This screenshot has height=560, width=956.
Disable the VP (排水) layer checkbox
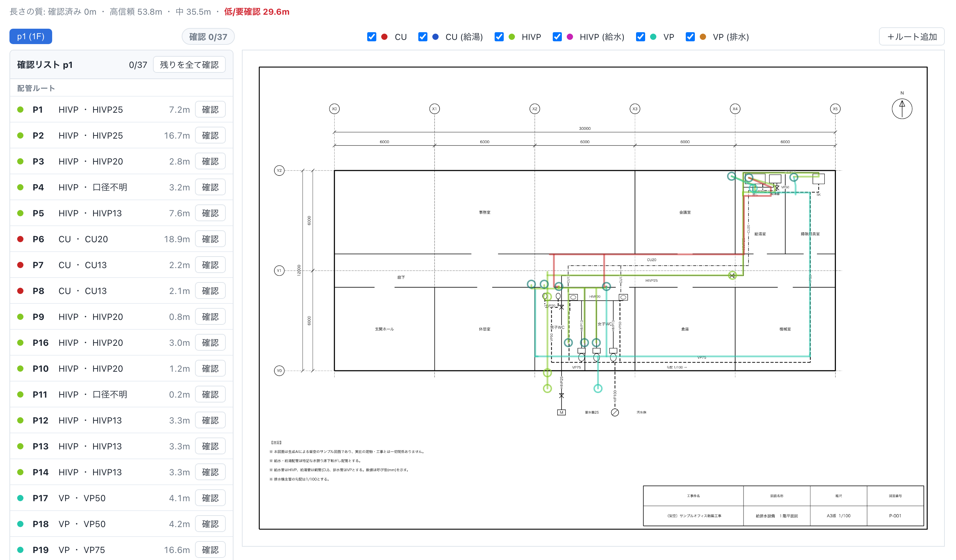(690, 37)
